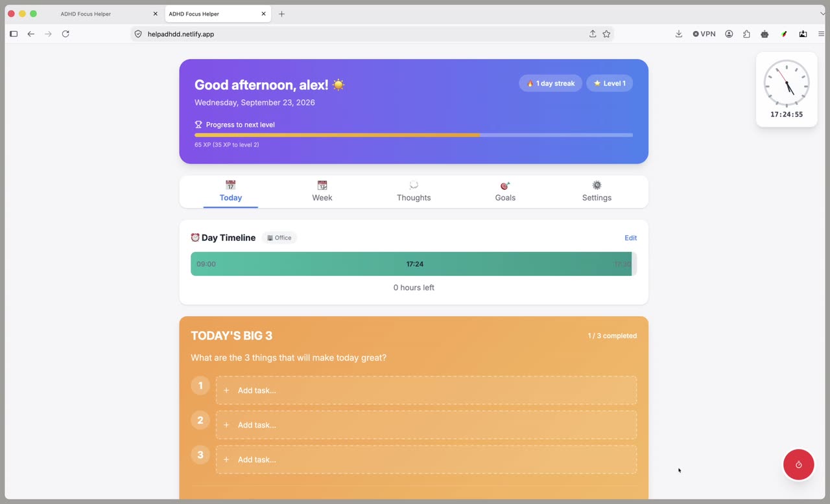Bookmark this page with the star icon
830x504 pixels.
[x=607, y=34]
